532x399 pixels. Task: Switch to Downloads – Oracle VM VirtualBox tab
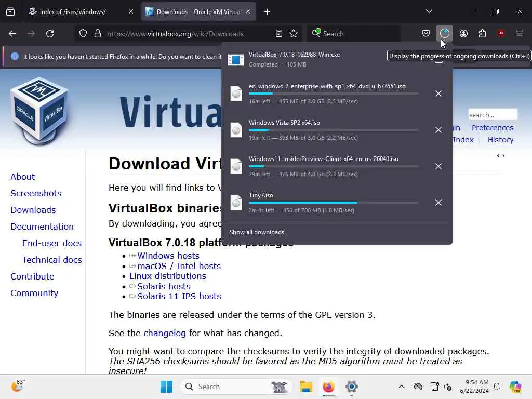tap(198, 12)
